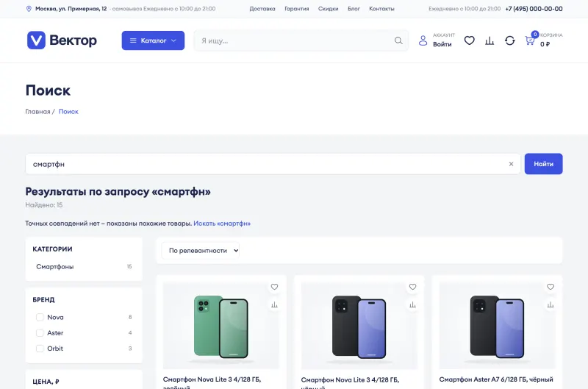Screen dimensions: 588x389
Task: Click the Найти search button
Action: pyautogui.click(x=543, y=164)
